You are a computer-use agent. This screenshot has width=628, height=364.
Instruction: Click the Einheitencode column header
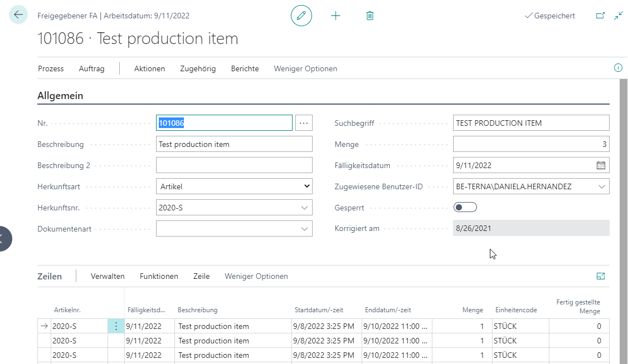(516, 310)
